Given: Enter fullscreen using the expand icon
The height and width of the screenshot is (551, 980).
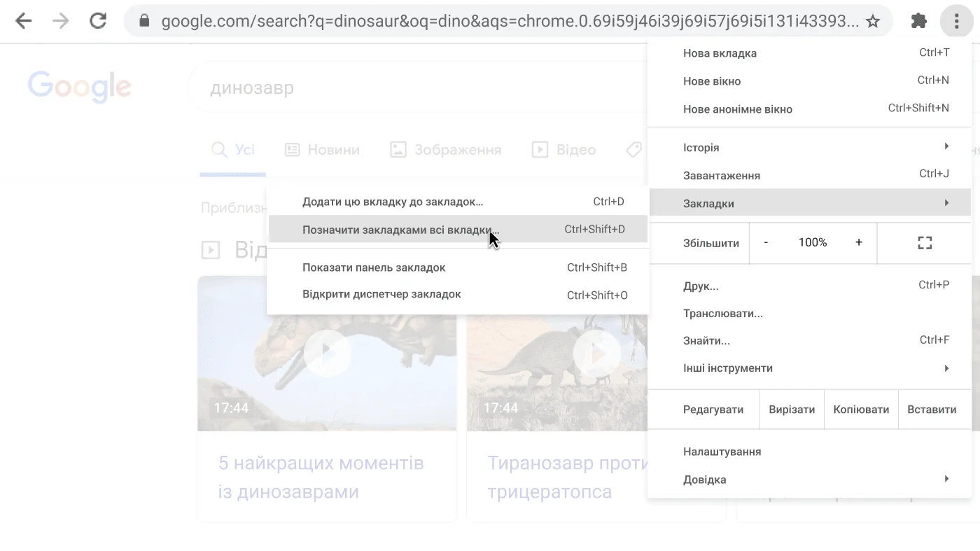Looking at the screenshot, I should 924,242.
